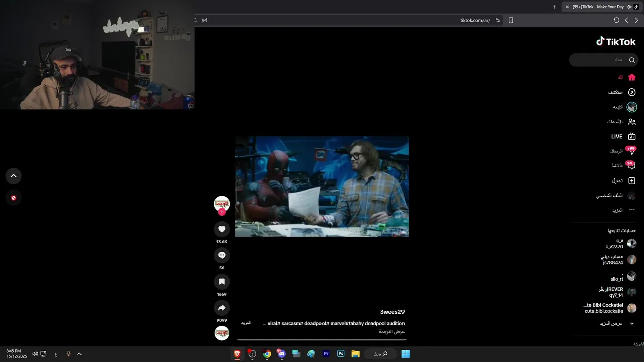Screen dimensions: 644x362
Task: Click the search magnifier icon in TikTok
Action: pyautogui.click(x=632, y=60)
